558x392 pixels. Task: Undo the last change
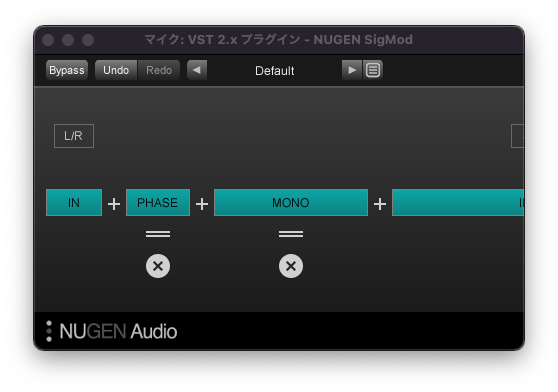[x=116, y=70]
